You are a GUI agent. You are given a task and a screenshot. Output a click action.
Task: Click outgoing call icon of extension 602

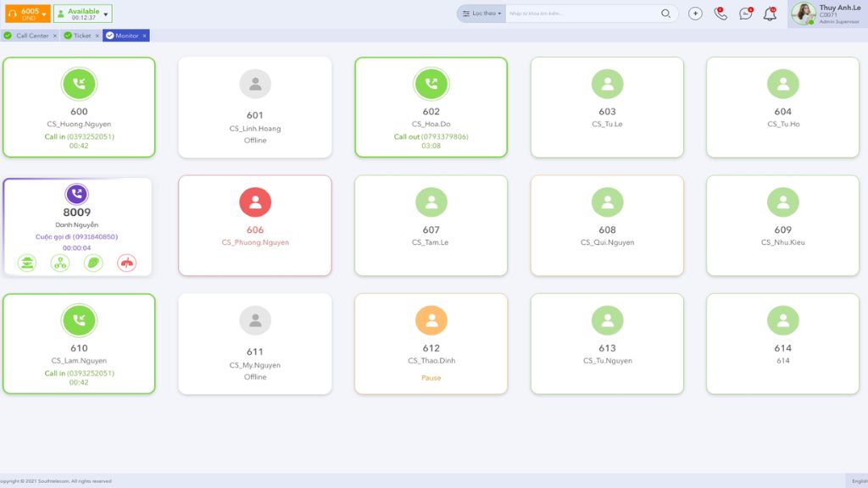431,84
